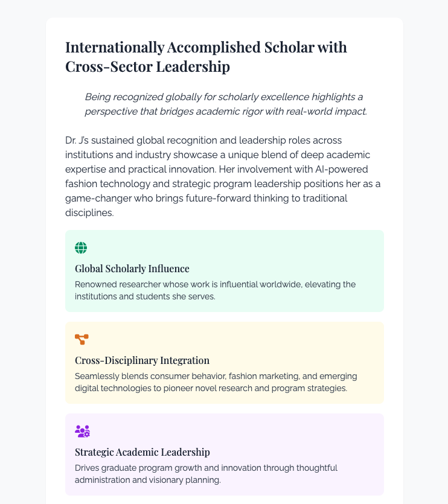Click the purple Strategic Academic Leadership card
This screenshot has height=504, width=448.
point(225,455)
